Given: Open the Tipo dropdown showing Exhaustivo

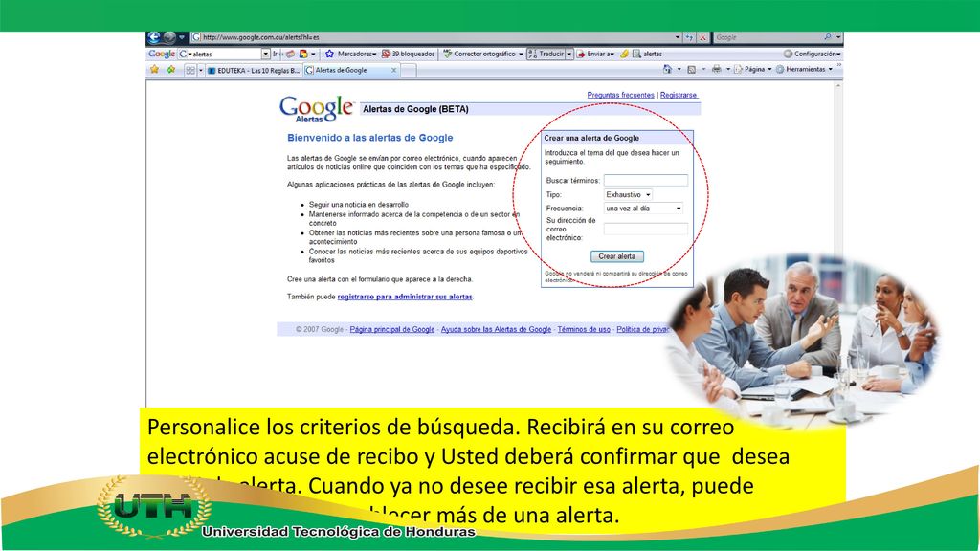Looking at the screenshot, I should click(628, 195).
